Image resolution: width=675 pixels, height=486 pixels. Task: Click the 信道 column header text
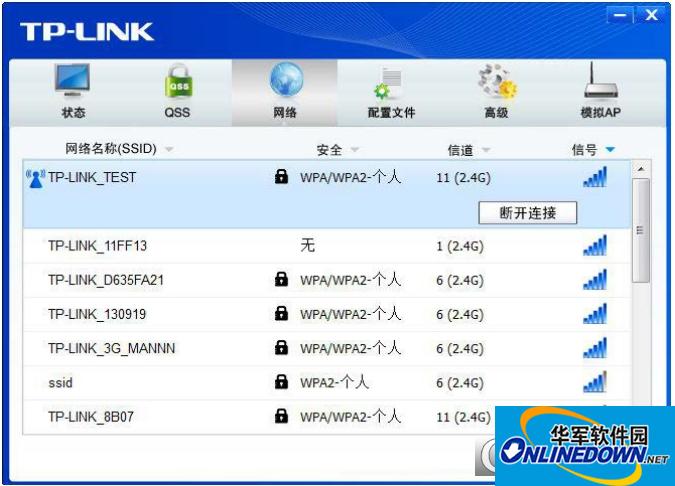tap(460, 150)
